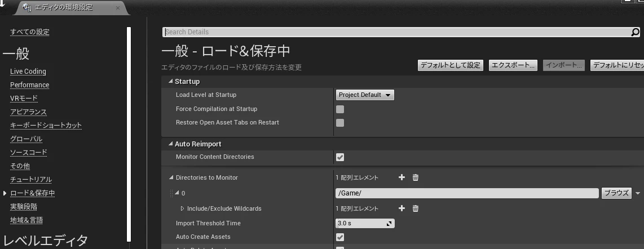Click インポート... button
The width and height of the screenshot is (644, 249).
click(564, 65)
